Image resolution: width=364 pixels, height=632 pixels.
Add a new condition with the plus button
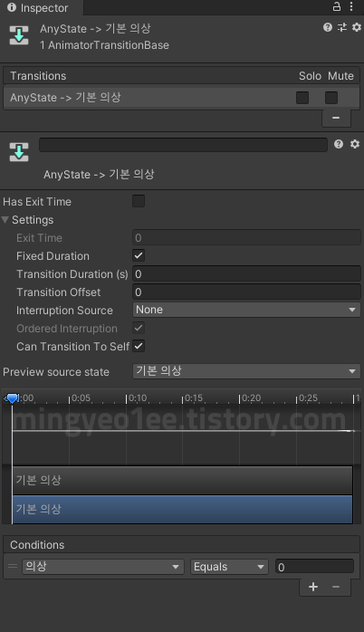point(313,587)
